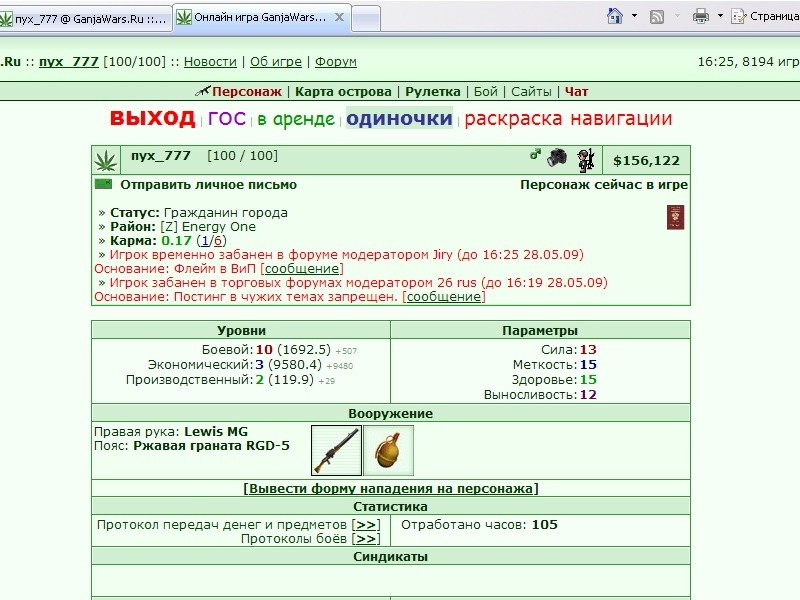Click раскраска навигации link

[x=568, y=118]
